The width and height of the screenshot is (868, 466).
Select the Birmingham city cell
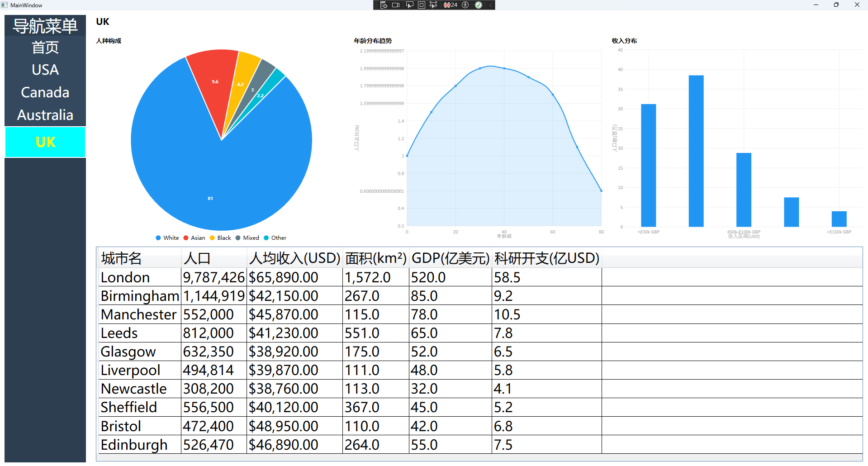click(140, 296)
